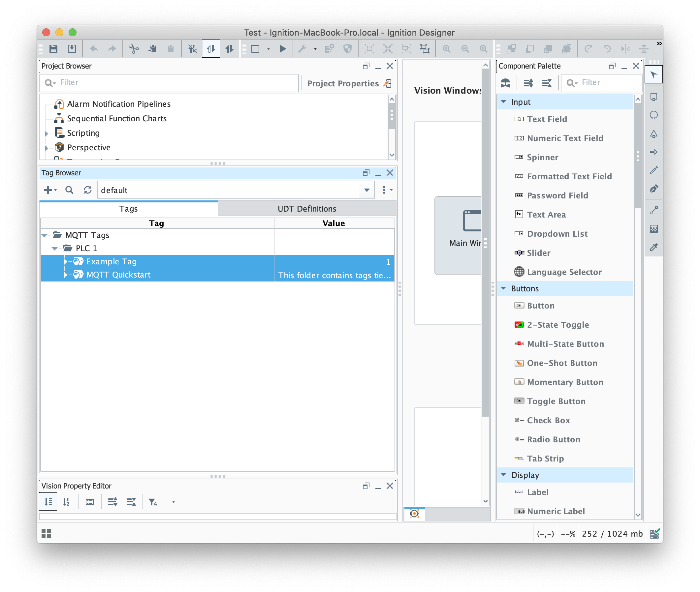Click the memory usage 252 / 1024 mb
The height and width of the screenshot is (592, 700).
612,534
